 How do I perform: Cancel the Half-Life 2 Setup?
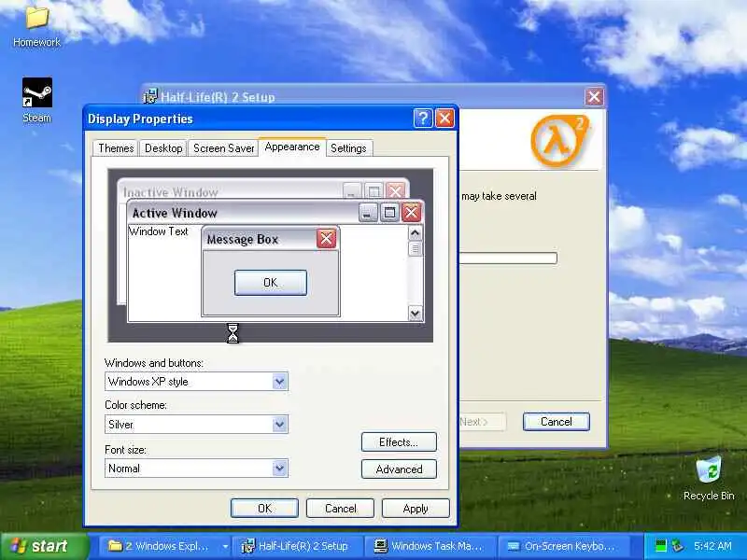[x=556, y=422]
